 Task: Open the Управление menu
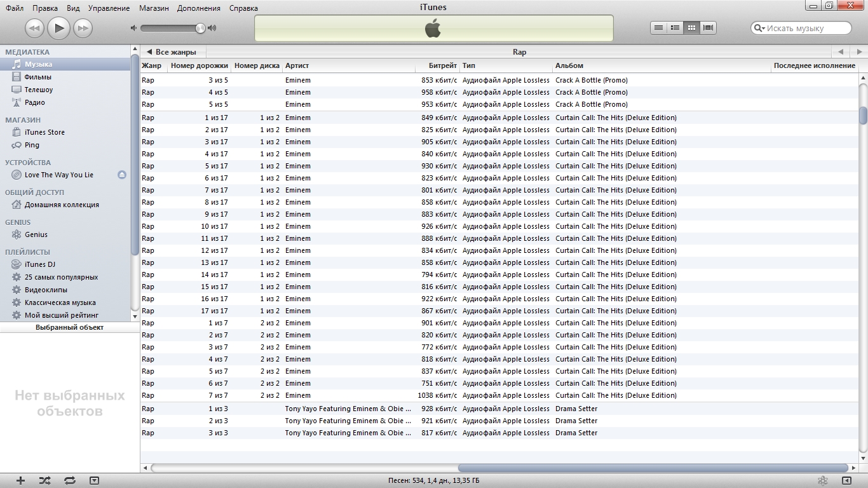[x=109, y=8]
